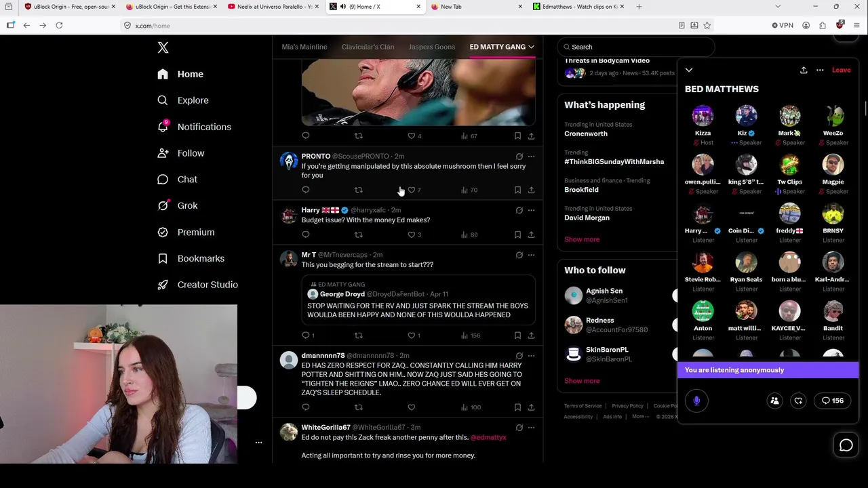Open PRONTO's profile avatar
868x488 pixels.
[289, 161]
